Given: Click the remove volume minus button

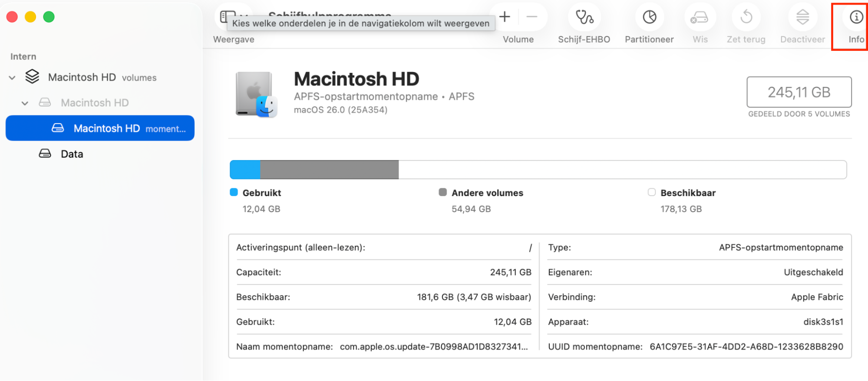Looking at the screenshot, I should pyautogui.click(x=531, y=17).
